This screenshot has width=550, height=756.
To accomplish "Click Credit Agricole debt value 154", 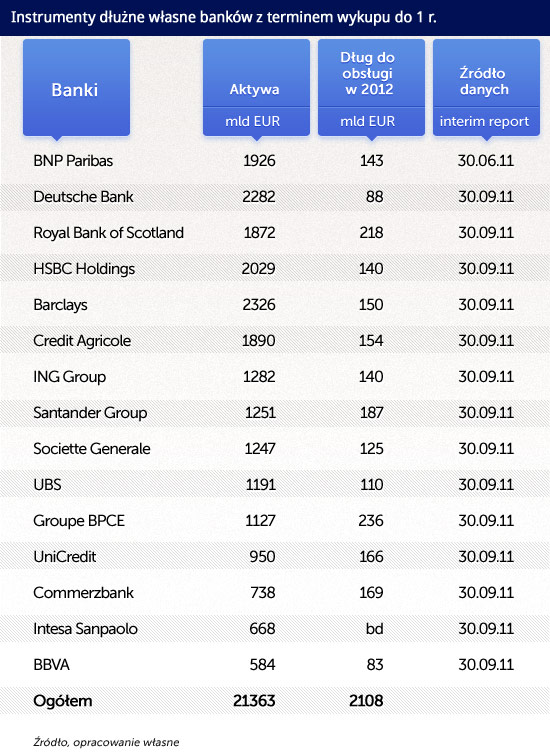I will [x=371, y=340].
